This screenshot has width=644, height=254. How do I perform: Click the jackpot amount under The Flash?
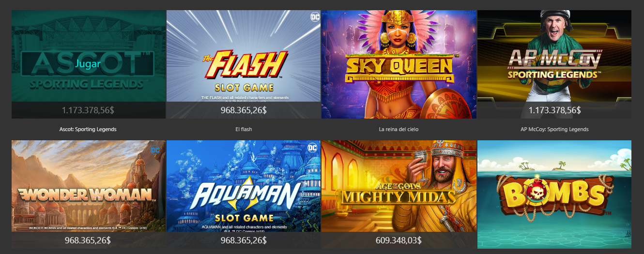244,110
